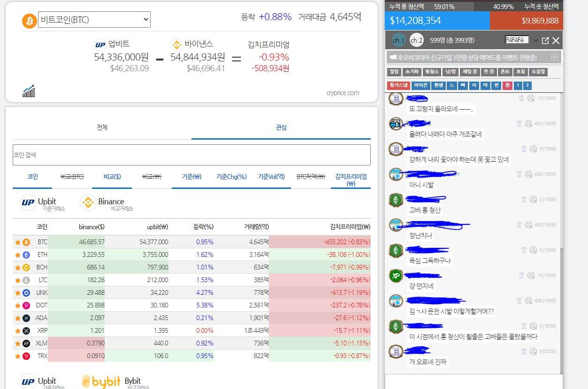
Task: Click the 폰트 font button
Action: click(505, 72)
